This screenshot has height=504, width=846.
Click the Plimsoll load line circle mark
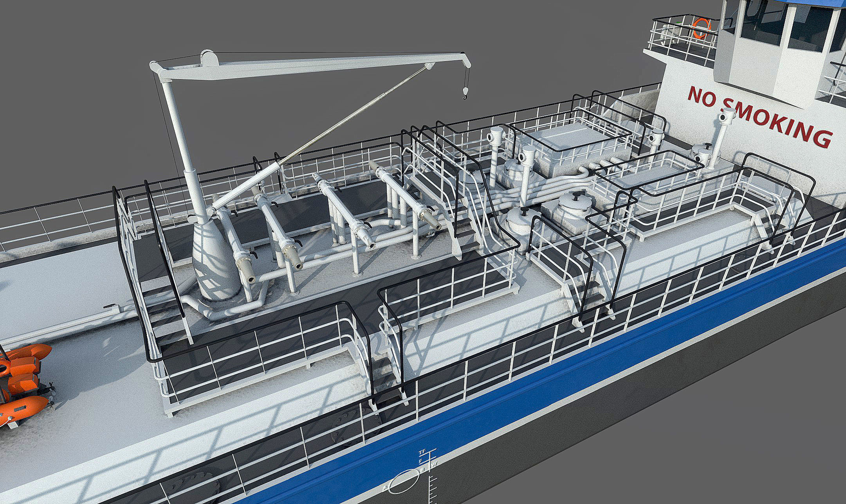(x=404, y=482)
